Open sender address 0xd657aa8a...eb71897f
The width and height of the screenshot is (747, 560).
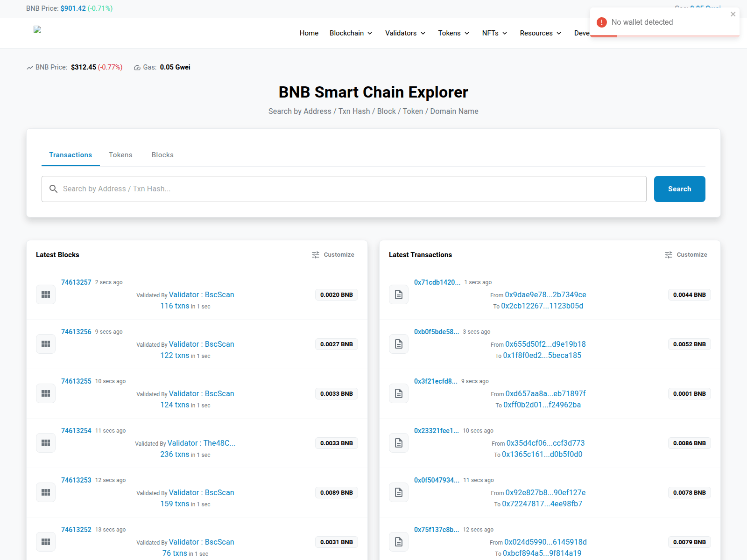coord(545,393)
